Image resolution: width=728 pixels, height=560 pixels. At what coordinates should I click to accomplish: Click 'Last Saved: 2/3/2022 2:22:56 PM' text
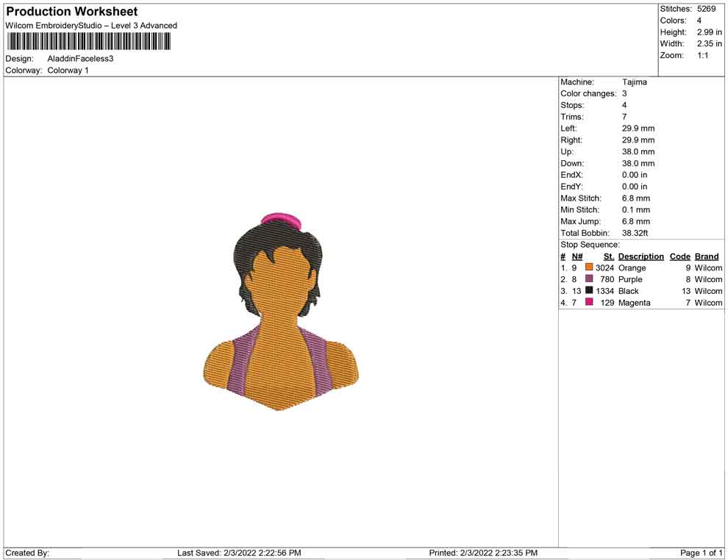[239, 553]
